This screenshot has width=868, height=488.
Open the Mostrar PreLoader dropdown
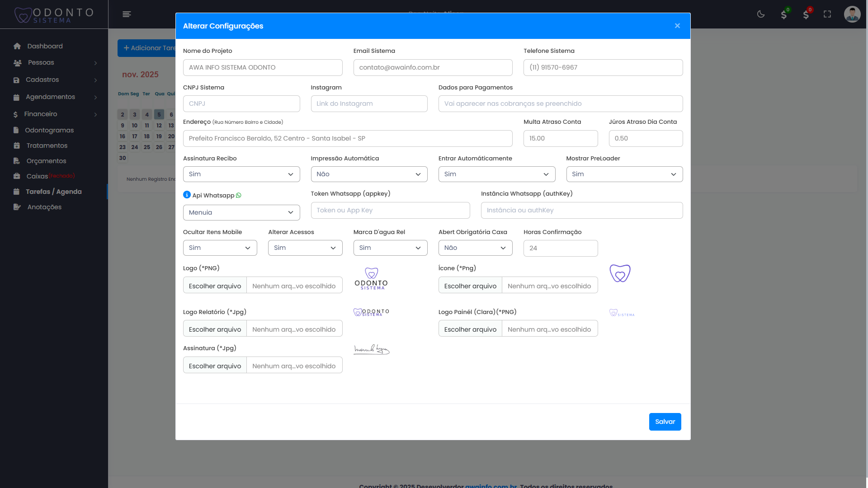click(x=624, y=174)
